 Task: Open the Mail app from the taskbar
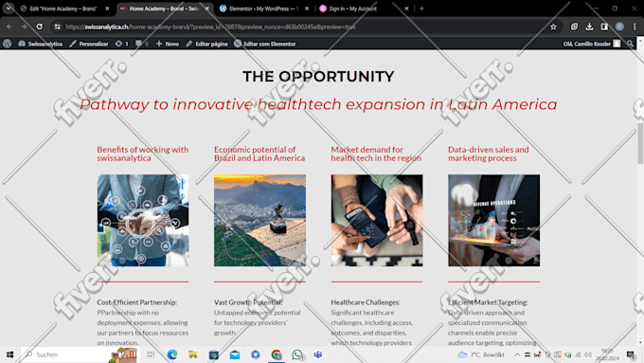235,354
